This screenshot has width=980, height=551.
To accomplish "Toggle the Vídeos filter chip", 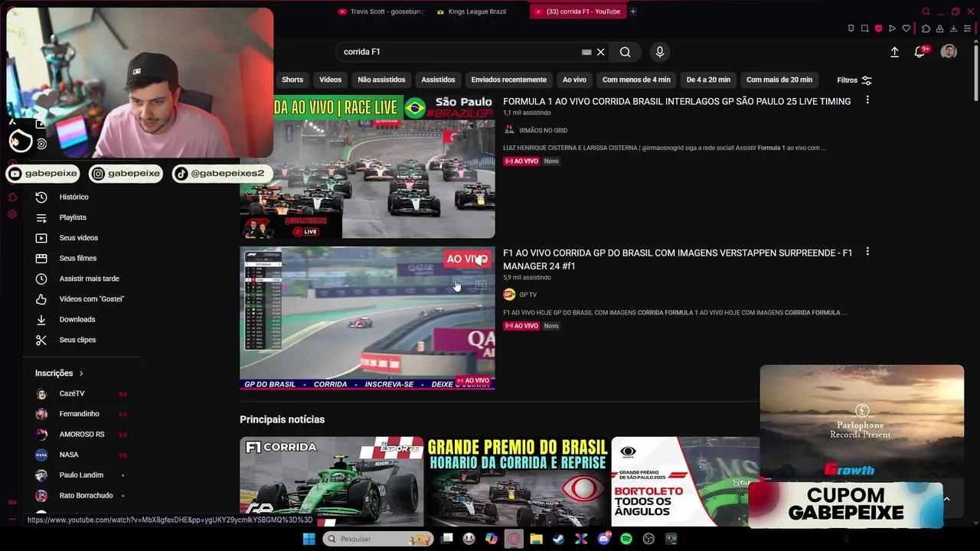I will (330, 80).
